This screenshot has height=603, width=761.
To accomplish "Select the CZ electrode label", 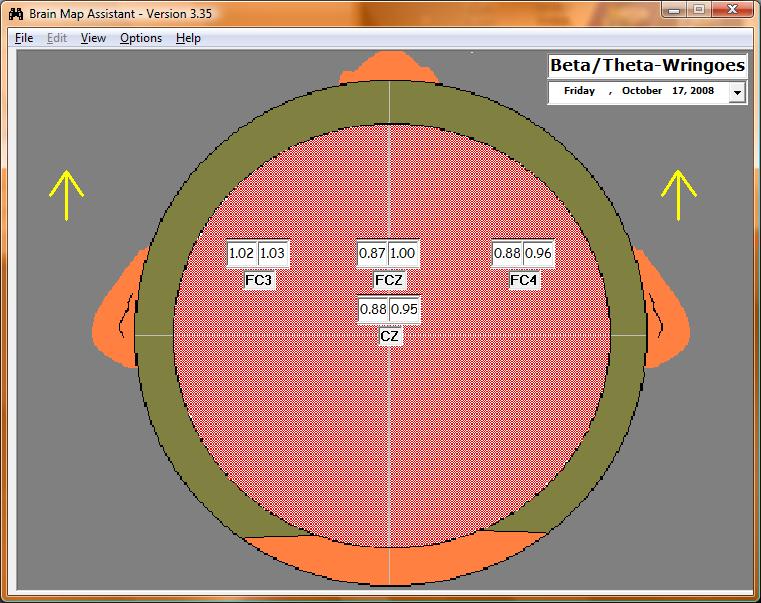I will tap(390, 337).
